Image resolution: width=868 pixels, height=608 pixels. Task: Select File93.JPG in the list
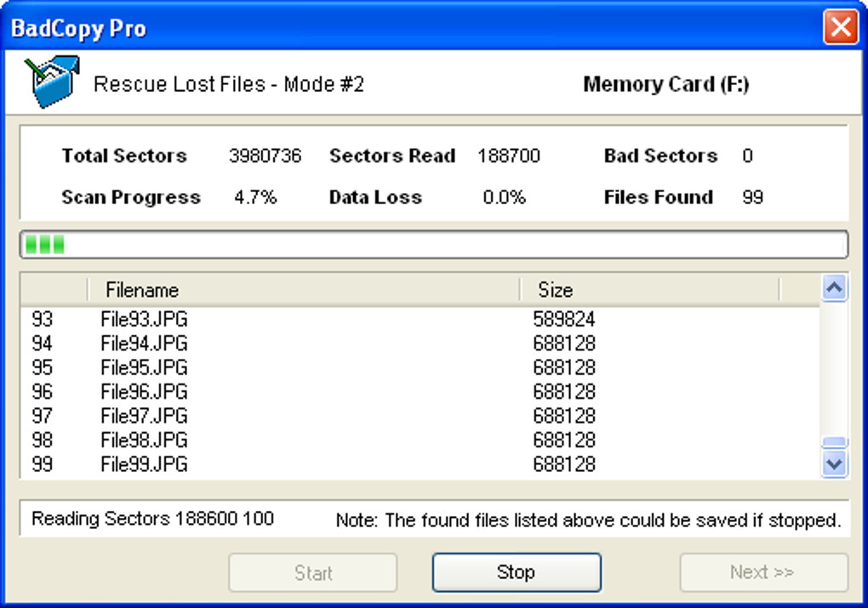(420, 319)
